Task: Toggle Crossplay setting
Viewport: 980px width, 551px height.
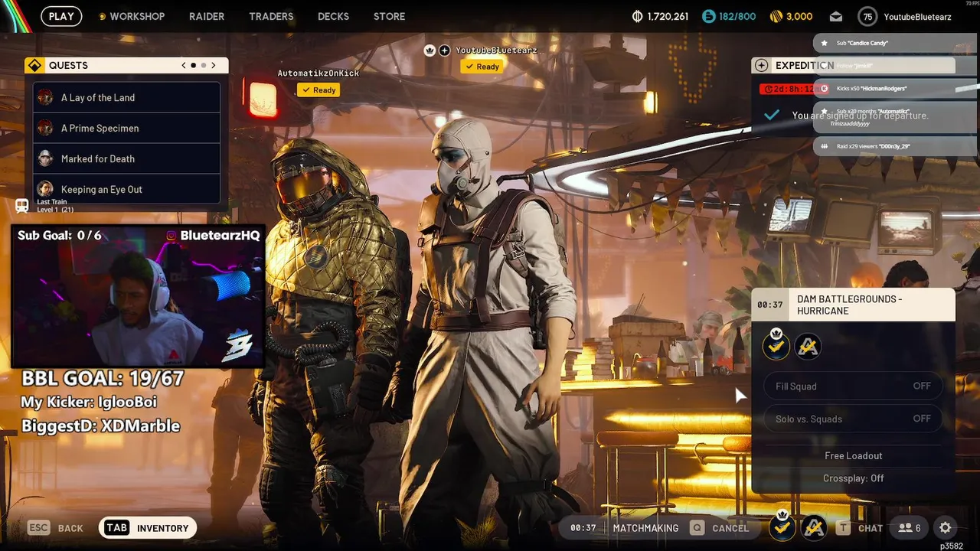Action: click(x=853, y=478)
